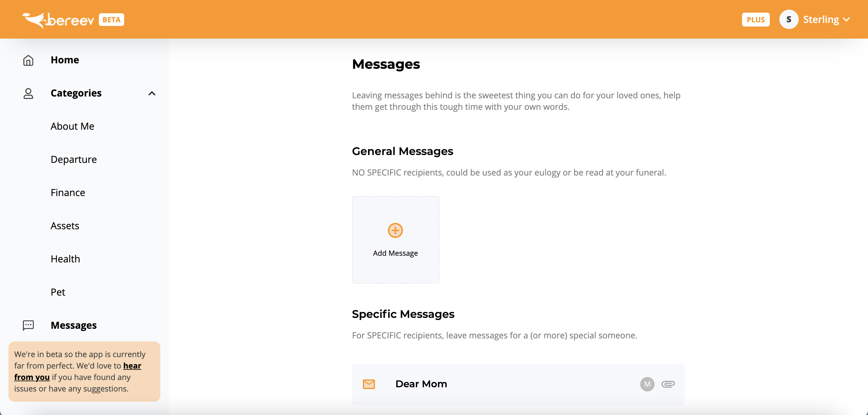Screen dimensions: 868x415
Task: Click the PLUS plan badge
Action: point(756,20)
